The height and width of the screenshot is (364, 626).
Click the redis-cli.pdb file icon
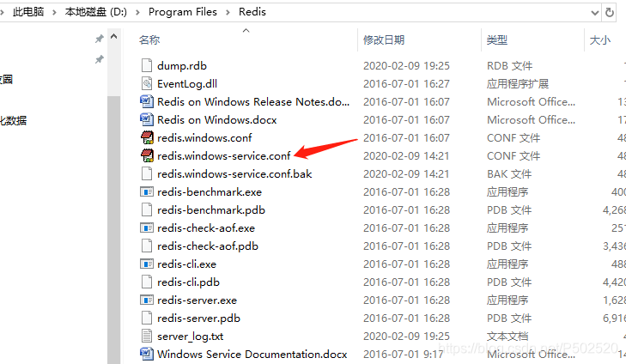147,282
